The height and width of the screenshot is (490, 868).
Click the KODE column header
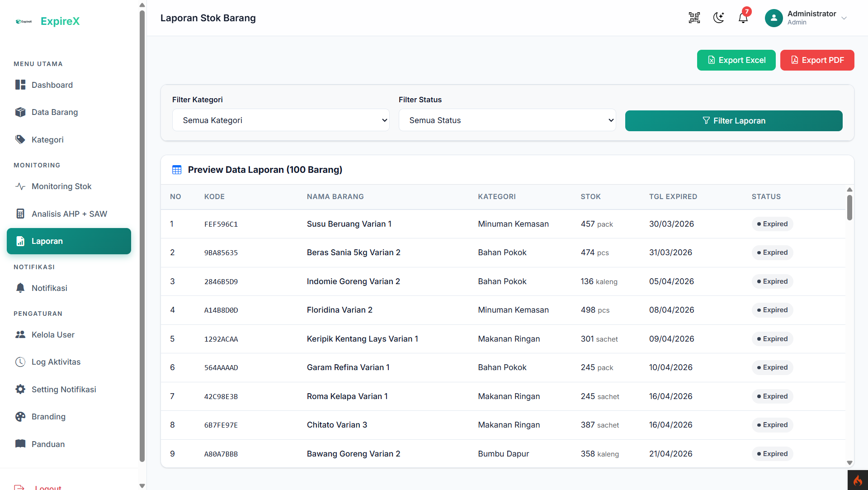pyautogui.click(x=214, y=197)
